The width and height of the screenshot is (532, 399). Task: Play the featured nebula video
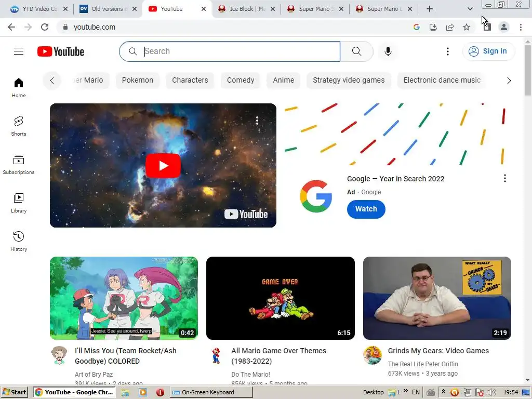pos(163,166)
